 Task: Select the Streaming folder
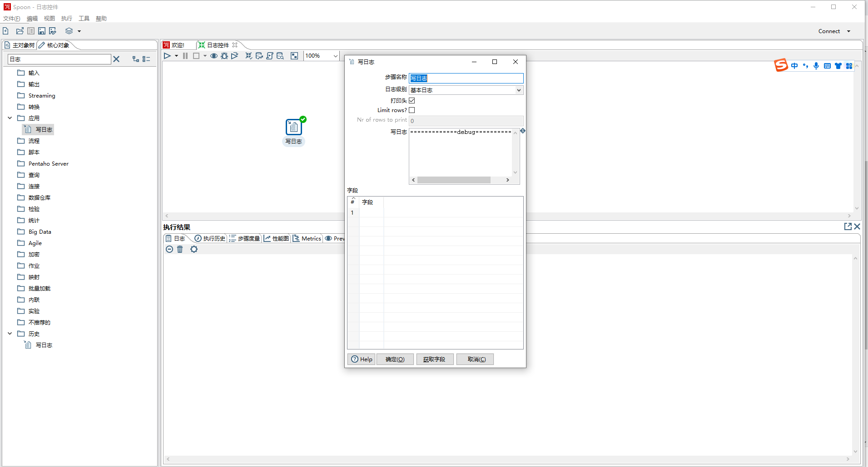tap(41, 95)
